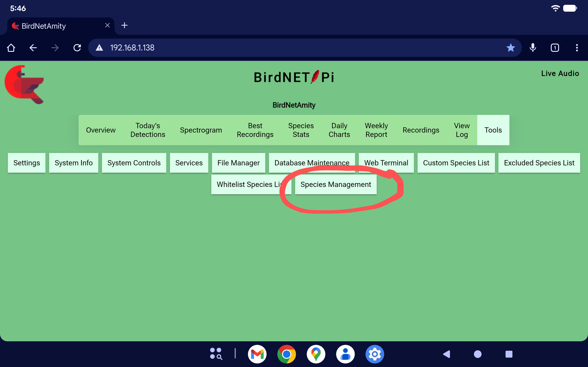Open a new tab with plus icon

point(124,25)
